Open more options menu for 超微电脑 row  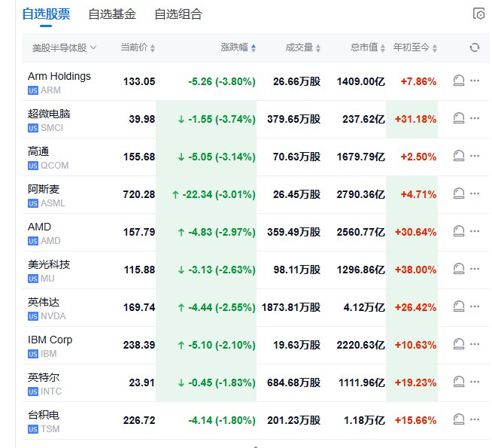(475, 118)
